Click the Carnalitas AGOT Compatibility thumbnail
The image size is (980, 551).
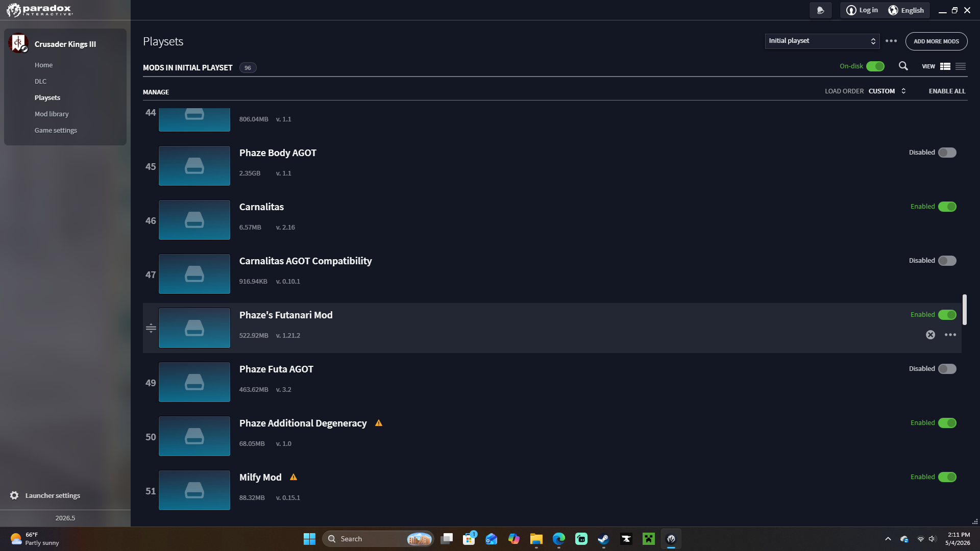(x=194, y=274)
